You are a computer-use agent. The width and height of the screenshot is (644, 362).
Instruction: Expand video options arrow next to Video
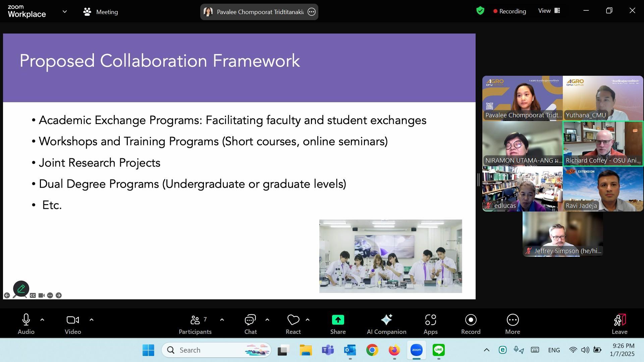coord(92,320)
